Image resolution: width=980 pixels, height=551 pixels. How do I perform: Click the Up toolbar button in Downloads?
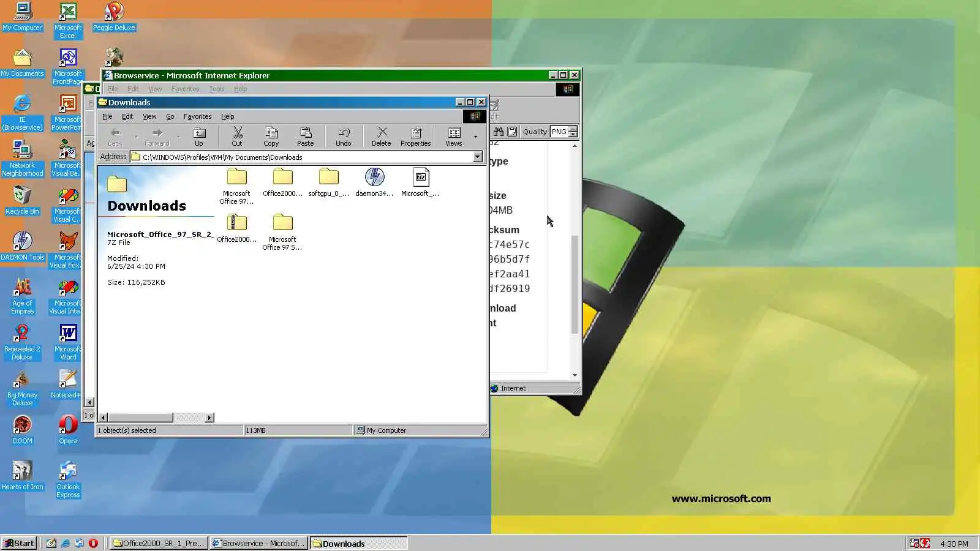pyautogui.click(x=199, y=137)
